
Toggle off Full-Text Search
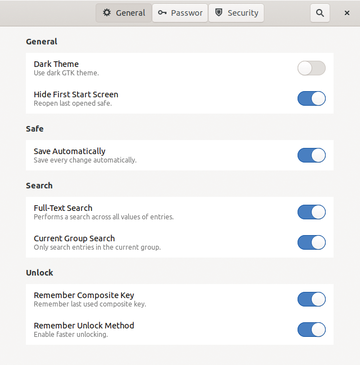311,212
